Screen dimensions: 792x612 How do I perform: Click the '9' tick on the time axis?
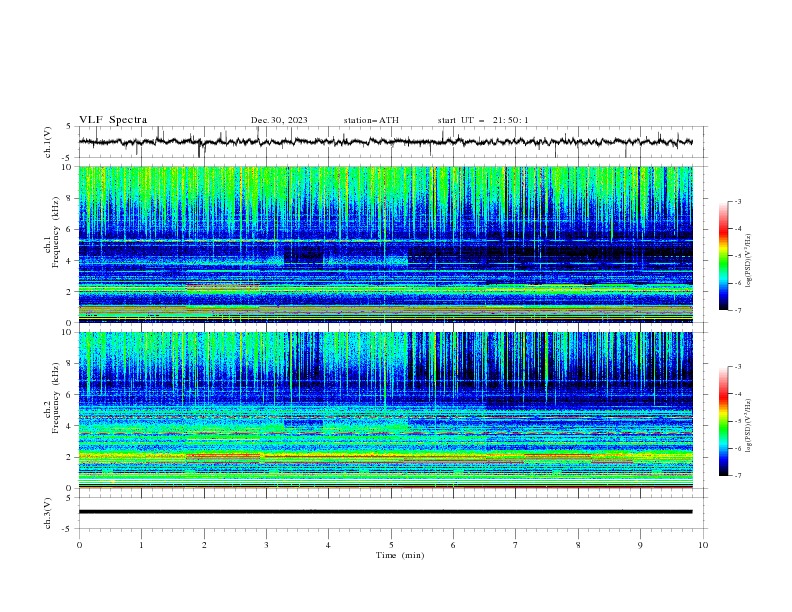[x=640, y=545]
